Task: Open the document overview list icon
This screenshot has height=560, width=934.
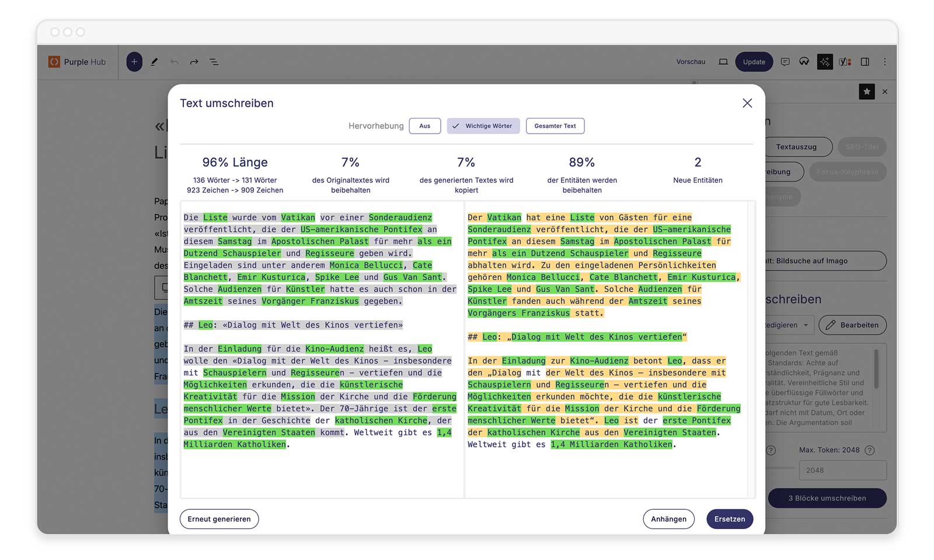Action: (214, 62)
